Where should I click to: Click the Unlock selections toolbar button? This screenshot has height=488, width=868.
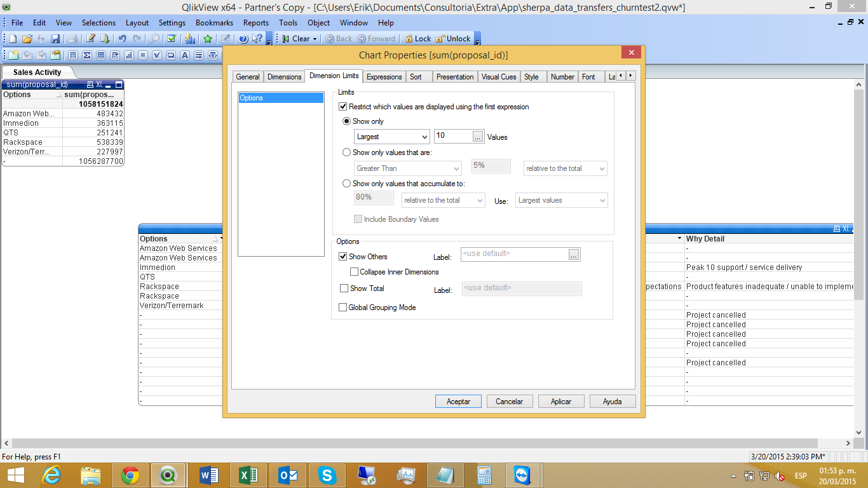pyautogui.click(x=453, y=39)
